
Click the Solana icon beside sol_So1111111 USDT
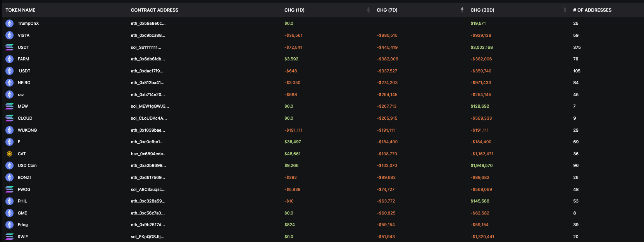pos(10,47)
